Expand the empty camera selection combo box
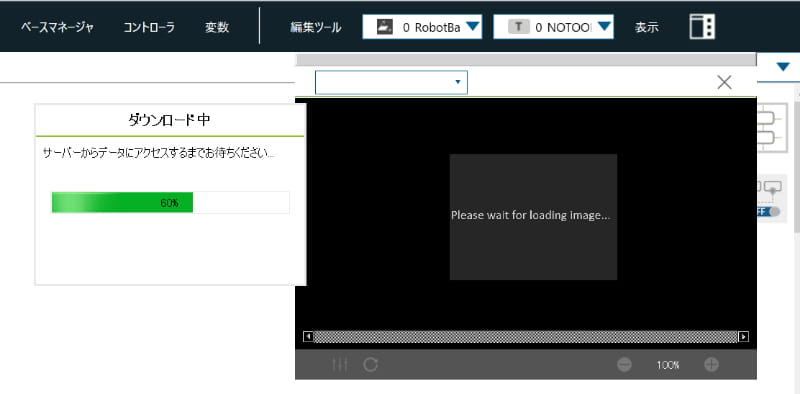 391,82
